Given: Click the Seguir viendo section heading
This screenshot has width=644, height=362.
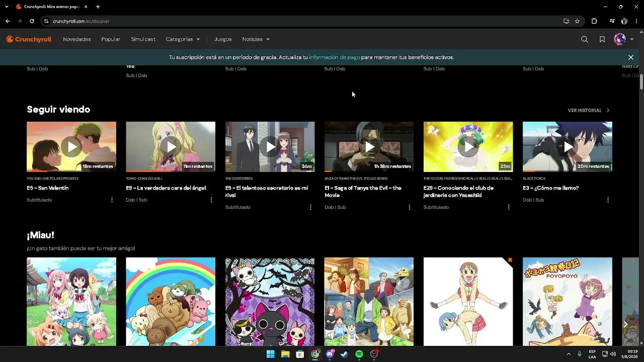Looking at the screenshot, I should [58, 110].
